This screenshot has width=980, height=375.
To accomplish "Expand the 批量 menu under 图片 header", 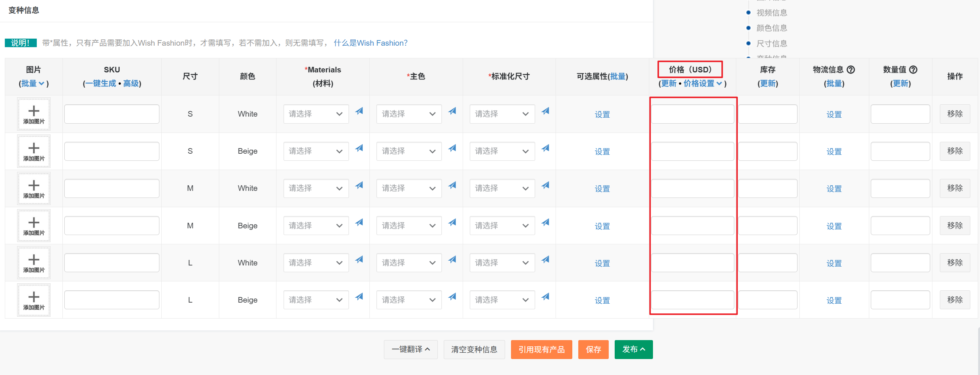I will click(x=33, y=84).
